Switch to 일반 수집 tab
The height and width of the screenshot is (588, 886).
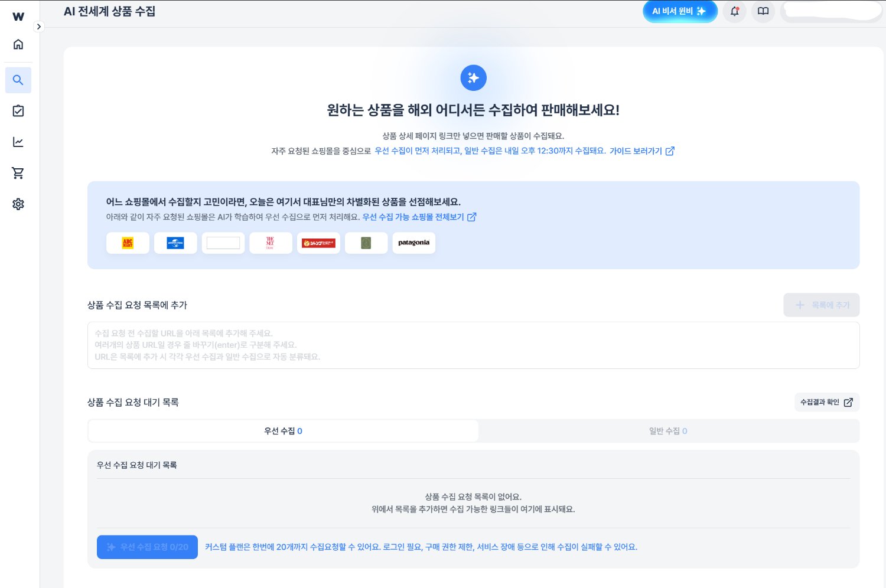pyautogui.click(x=668, y=431)
